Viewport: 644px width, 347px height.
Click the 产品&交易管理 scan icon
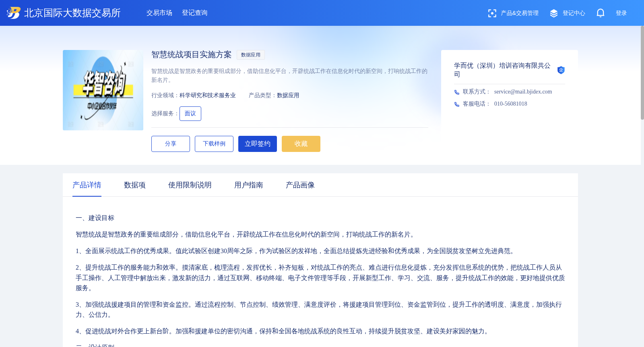[492, 13]
